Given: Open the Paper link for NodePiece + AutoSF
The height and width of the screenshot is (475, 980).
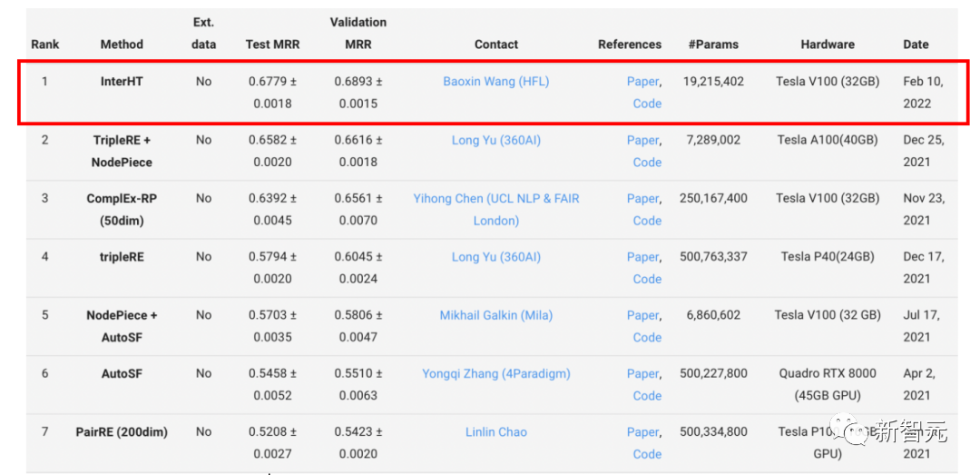Looking at the screenshot, I should 642,315.
